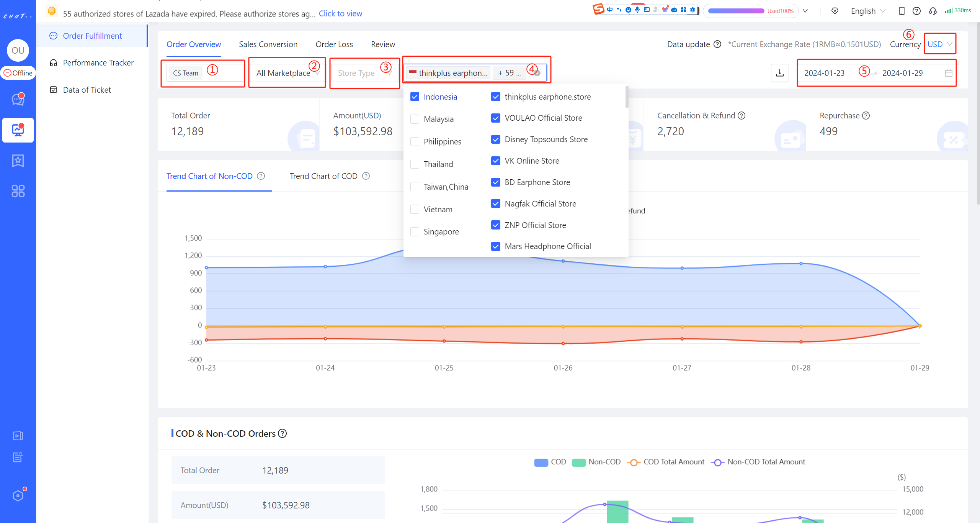
Task: Open the store selector showing thinkplus earphone
Action: tap(475, 73)
